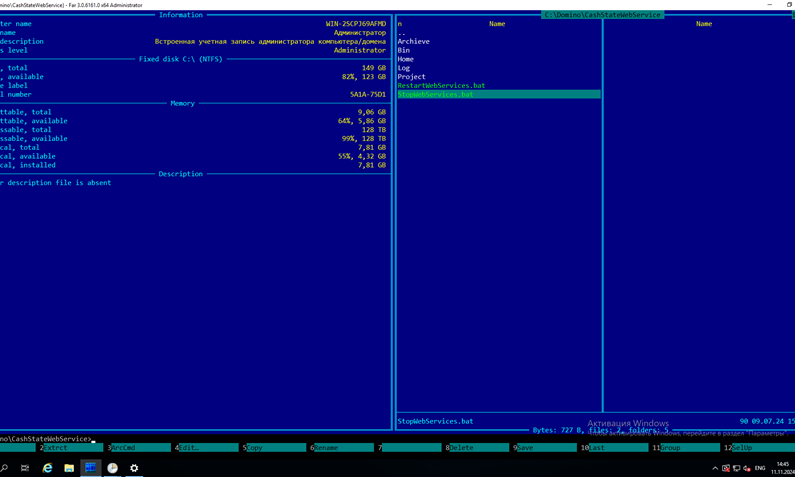795x478 pixels.
Task: Select the Project folder entry
Action: tap(411, 77)
